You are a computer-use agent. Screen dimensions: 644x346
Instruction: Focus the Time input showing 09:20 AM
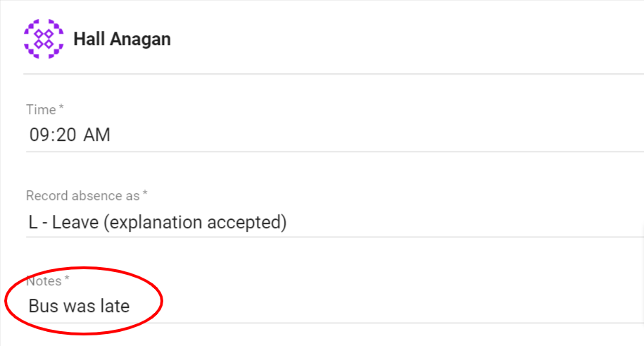point(335,135)
